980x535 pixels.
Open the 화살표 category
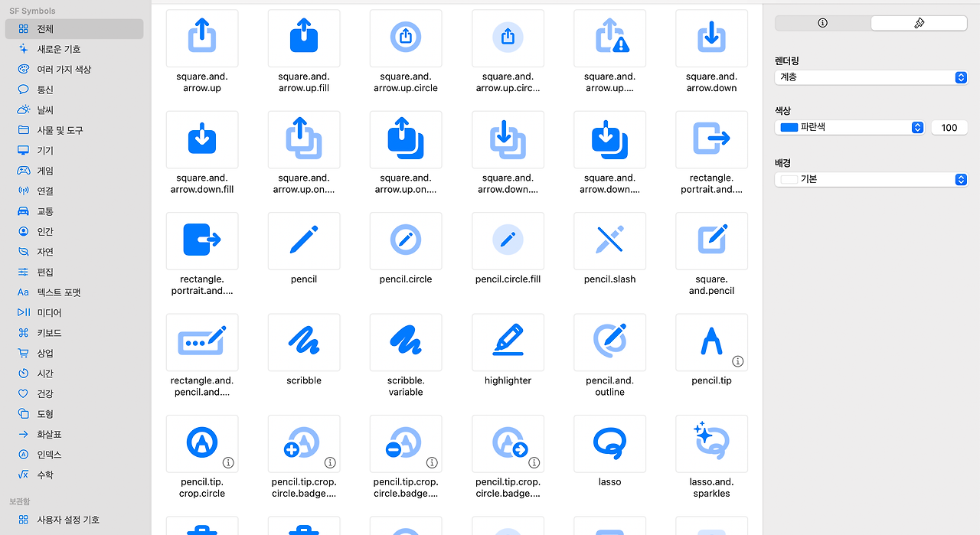point(74,435)
